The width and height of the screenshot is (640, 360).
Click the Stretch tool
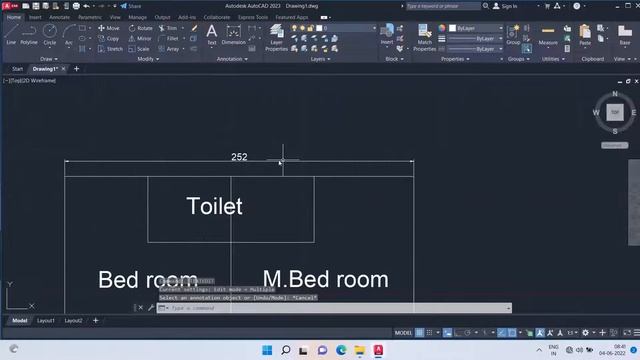click(110, 49)
